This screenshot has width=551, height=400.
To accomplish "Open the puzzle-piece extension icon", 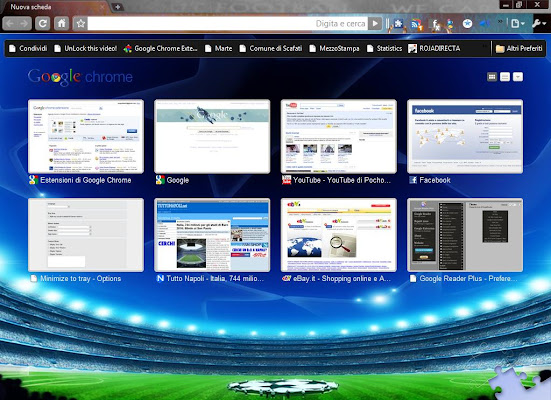I will (398, 24).
